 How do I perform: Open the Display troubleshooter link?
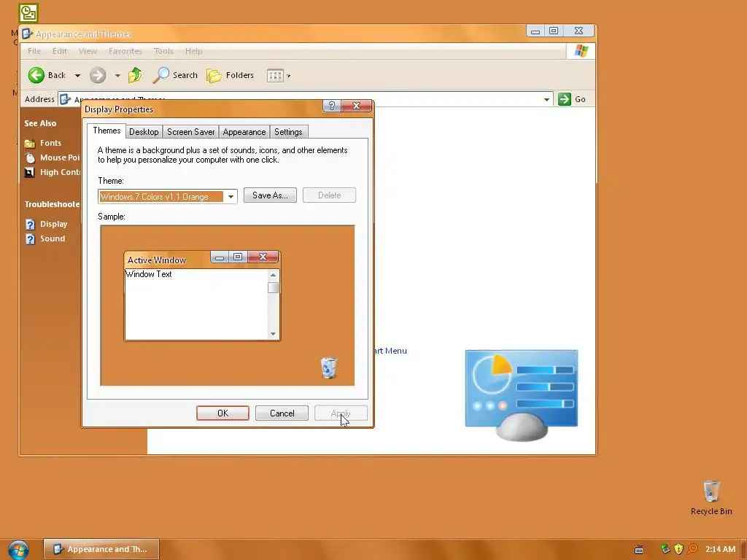coord(53,224)
